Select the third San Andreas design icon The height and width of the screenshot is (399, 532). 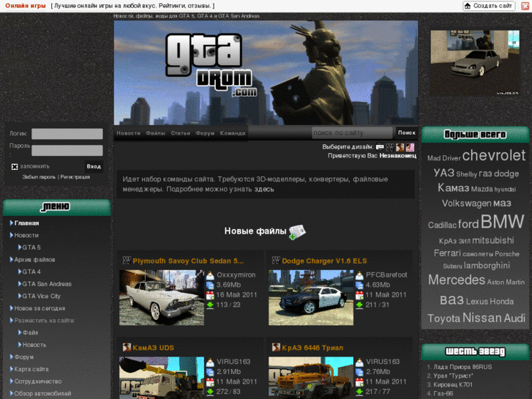click(x=400, y=147)
